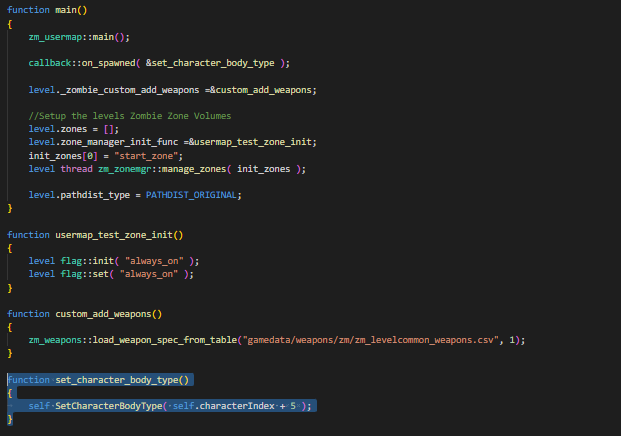Click the "start_zone" string literal
The width and height of the screenshot is (621, 436).
point(146,156)
